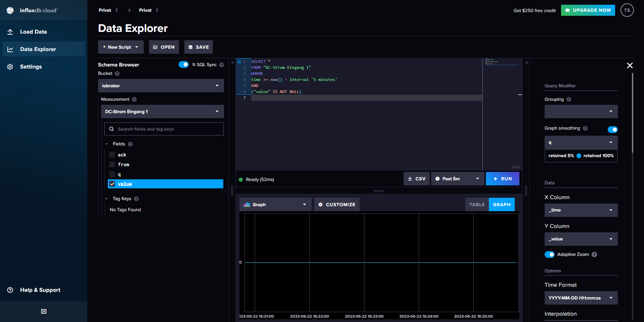Open the New Script dropdown
This screenshot has height=322, width=644.
[x=121, y=47]
